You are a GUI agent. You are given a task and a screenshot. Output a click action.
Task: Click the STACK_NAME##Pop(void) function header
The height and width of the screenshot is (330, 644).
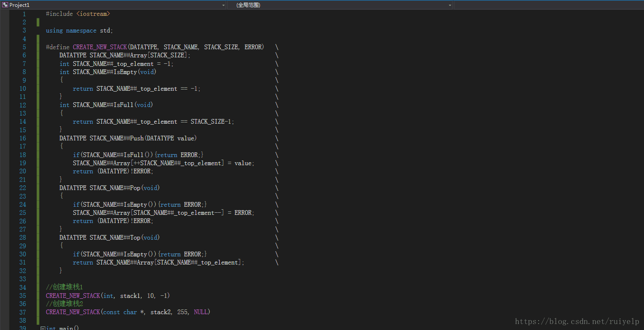[x=110, y=188]
